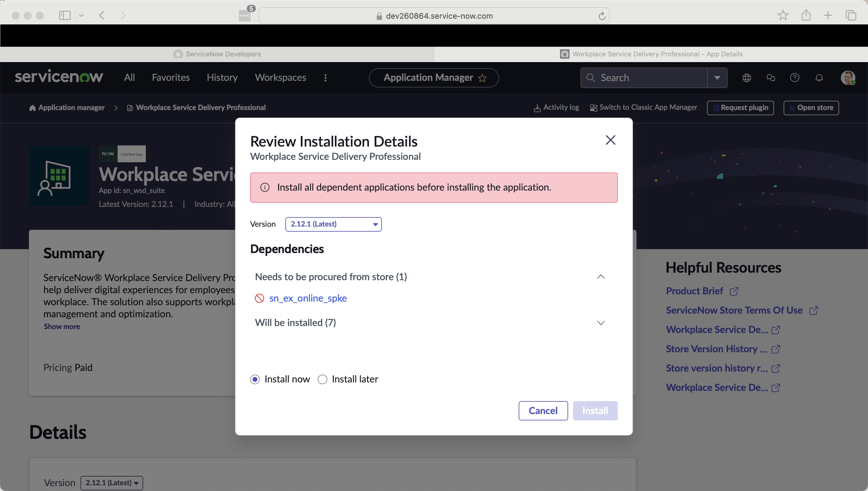Click the Cancel button in the dialog
This screenshot has width=868, height=491.
543,411
